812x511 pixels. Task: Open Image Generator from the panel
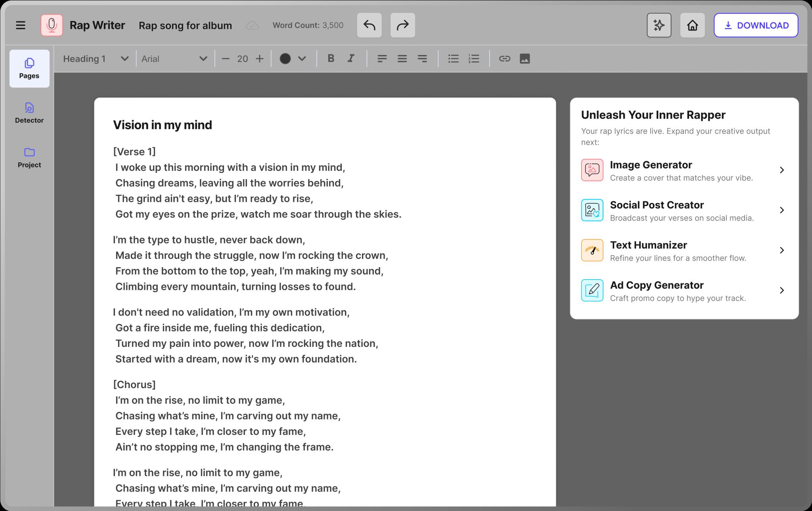684,170
